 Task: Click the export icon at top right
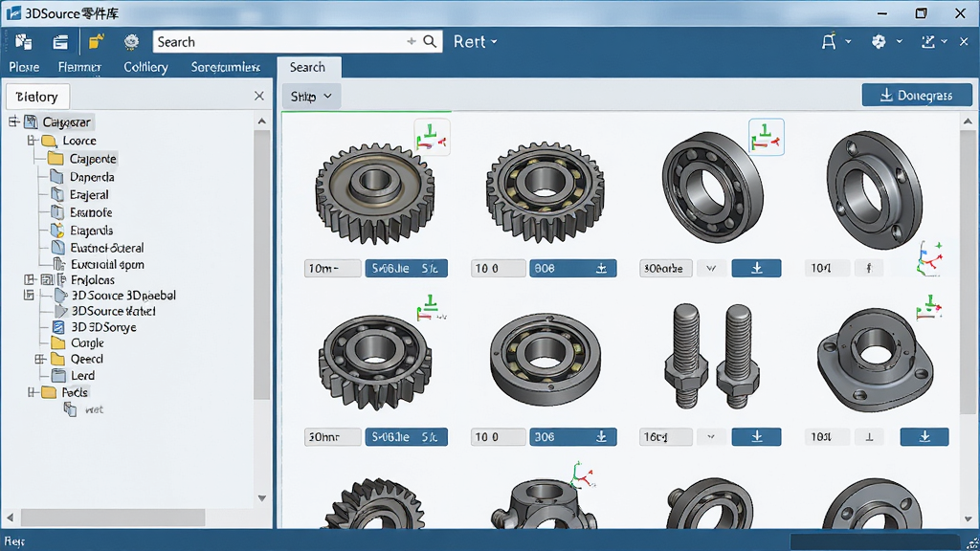[x=928, y=42]
